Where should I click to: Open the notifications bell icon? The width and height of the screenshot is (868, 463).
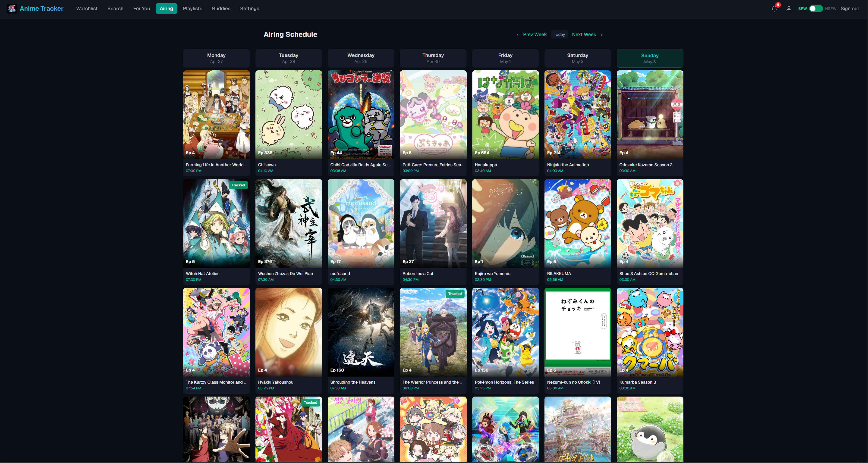tap(774, 9)
